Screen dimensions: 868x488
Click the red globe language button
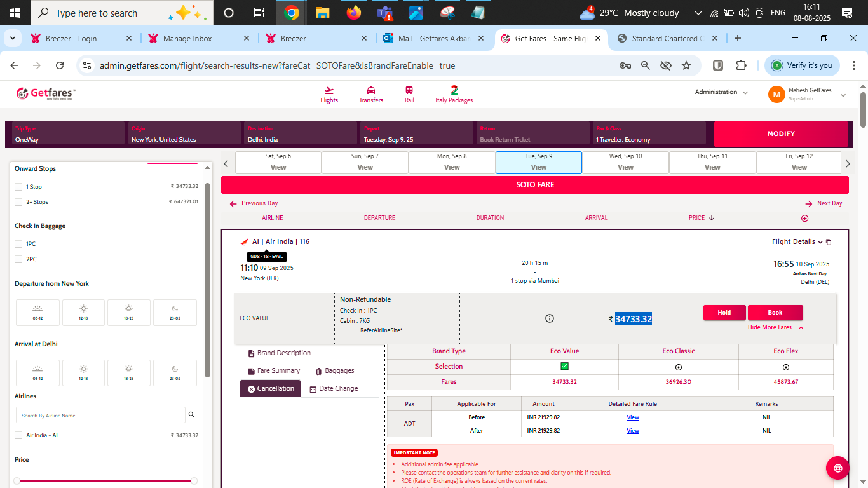[837, 468]
